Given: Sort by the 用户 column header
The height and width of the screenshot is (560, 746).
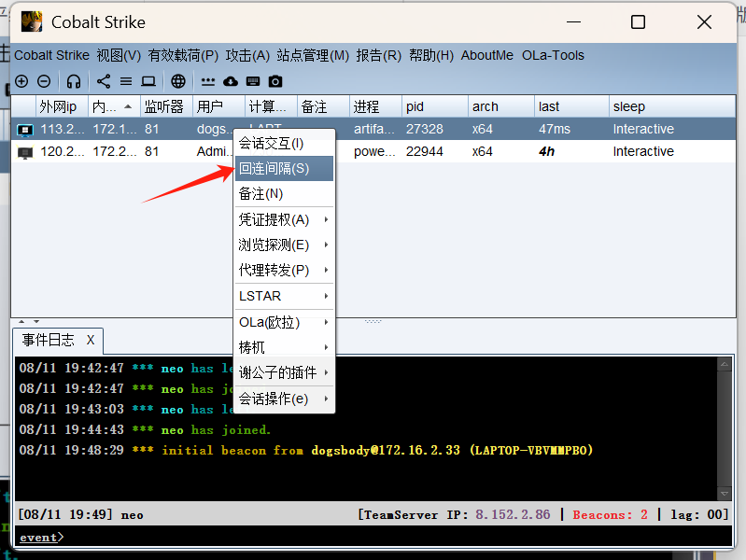Looking at the screenshot, I should point(218,106).
